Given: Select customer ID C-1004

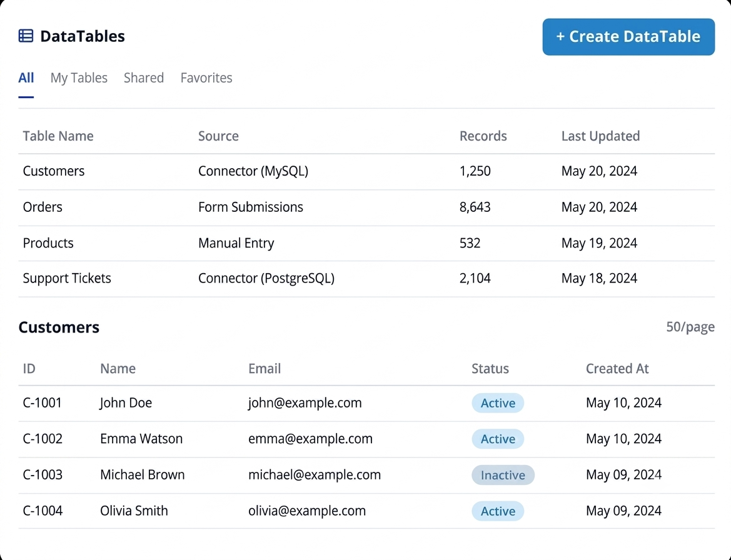Looking at the screenshot, I should pyautogui.click(x=43, y=511).
